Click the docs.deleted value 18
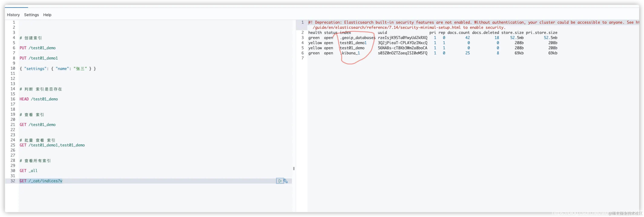Image resolution: width=644 pixels, height=217 pixels. click(x=496, y=38)
